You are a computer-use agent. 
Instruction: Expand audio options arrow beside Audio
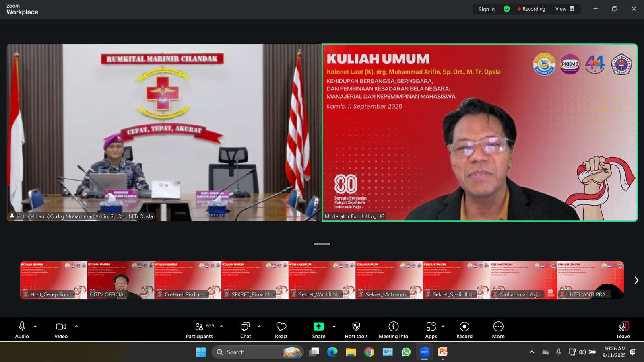35,327
